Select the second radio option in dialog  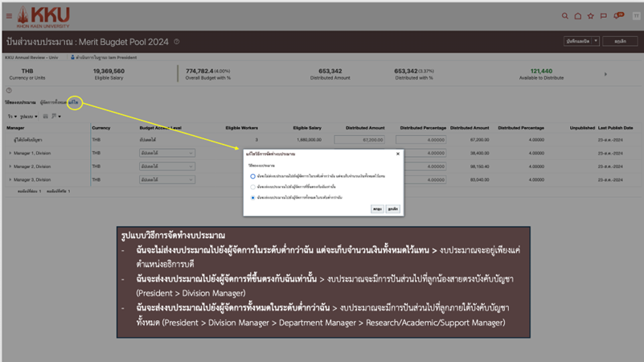click(252, 187)
